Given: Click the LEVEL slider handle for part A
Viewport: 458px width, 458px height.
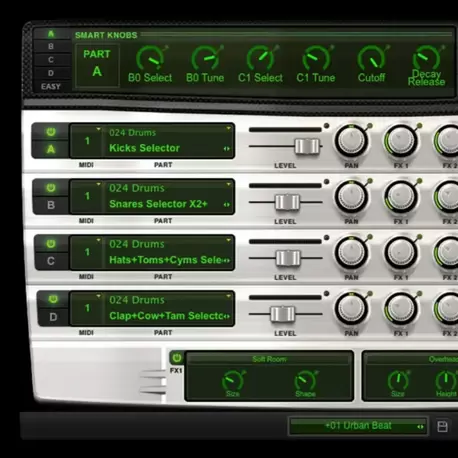Looking at the screenshot, I should click(307, 146).
